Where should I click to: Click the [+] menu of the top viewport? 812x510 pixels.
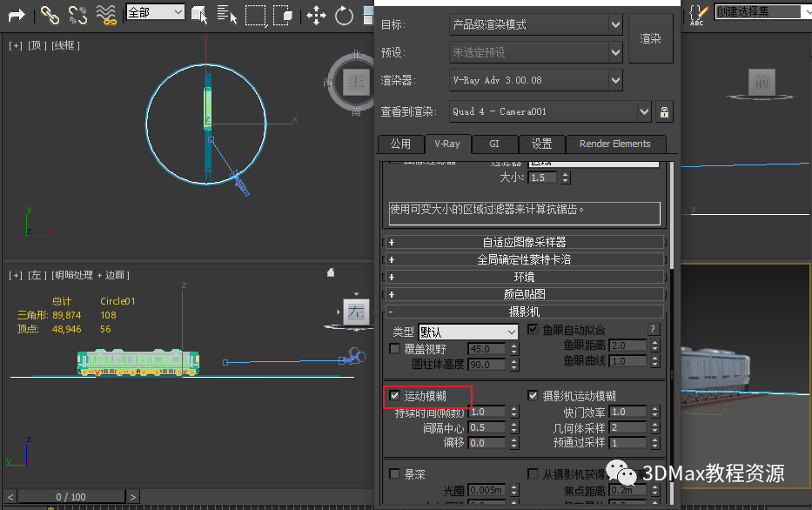[16, 45]
